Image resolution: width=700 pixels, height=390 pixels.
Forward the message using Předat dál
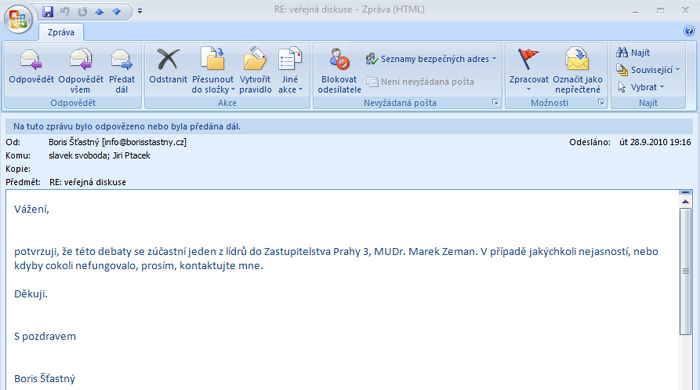click(x=121, y=71)
